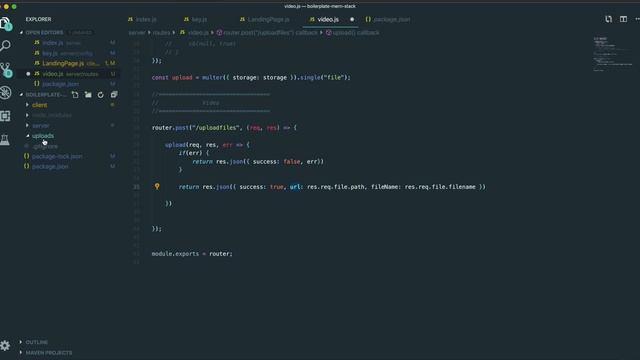The height and width of the screenshot is (360, 640).
Task: Click the minimap code overview
Action: coord(612,54)
